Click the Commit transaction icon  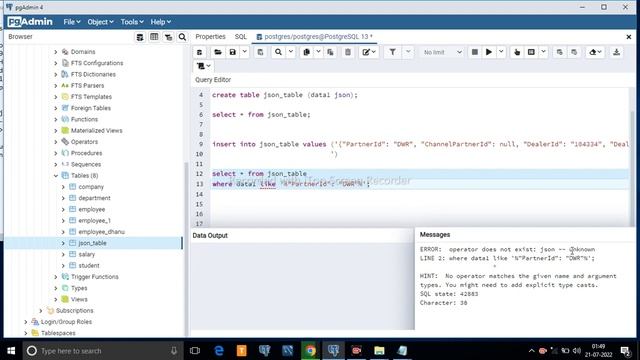[560, 52]
